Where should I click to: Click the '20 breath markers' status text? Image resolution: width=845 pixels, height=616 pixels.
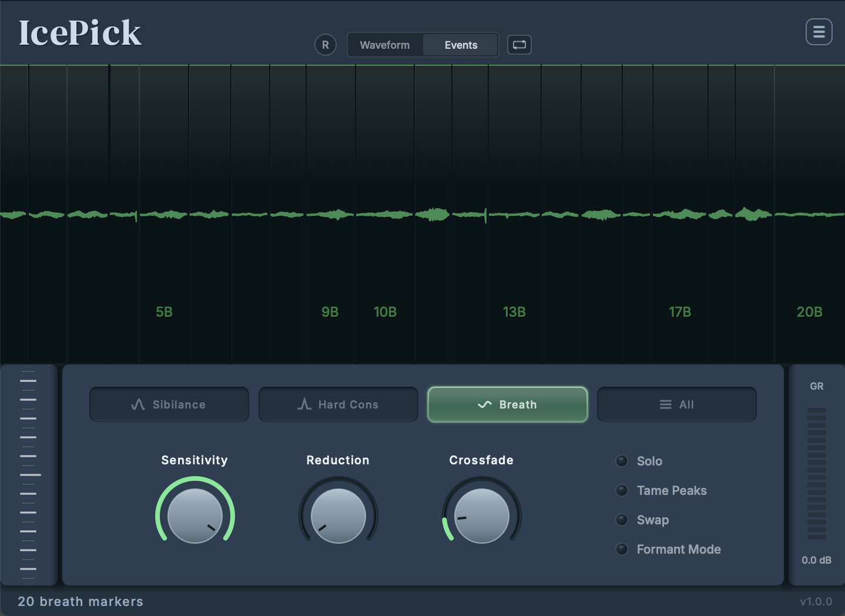pyautogui.click(x=81, y=601)
